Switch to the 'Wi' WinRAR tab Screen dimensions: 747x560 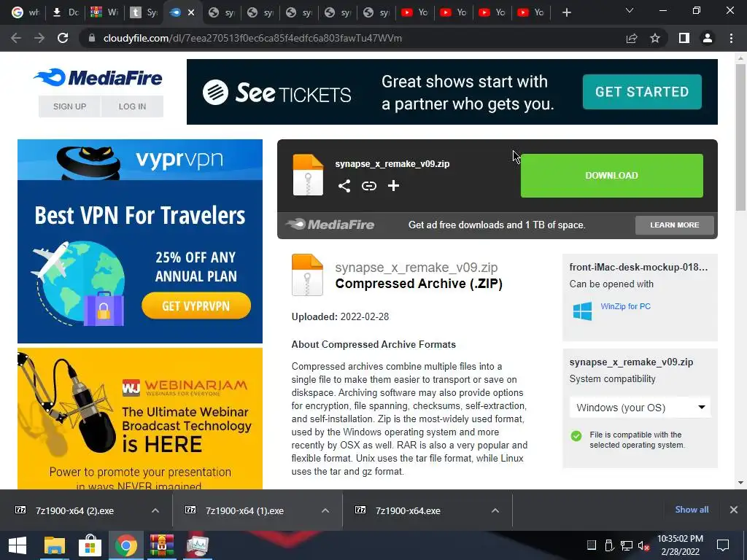click(x=104, y=12)
